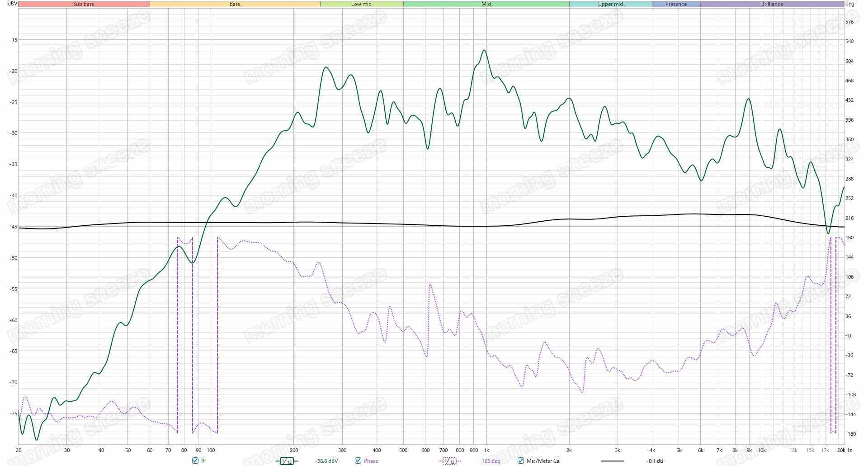Click the Upper mid frequency band label

610,4
